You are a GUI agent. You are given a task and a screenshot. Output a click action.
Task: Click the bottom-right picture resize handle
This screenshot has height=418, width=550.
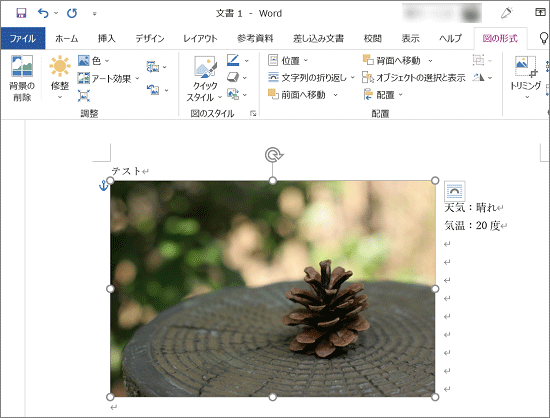coord(435,397)
